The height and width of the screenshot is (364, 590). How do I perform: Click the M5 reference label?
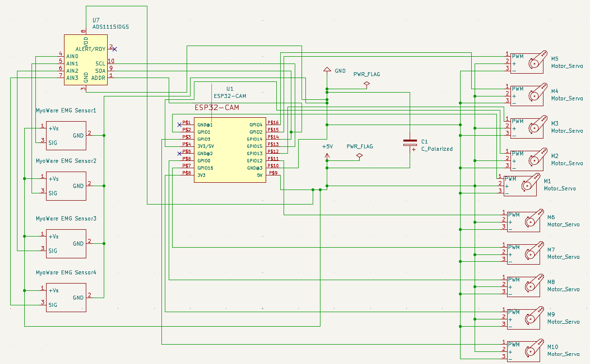555,59
